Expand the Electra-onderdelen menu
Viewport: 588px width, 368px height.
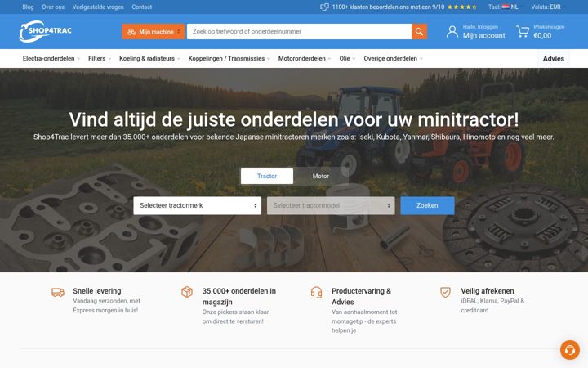coord(51,59)
